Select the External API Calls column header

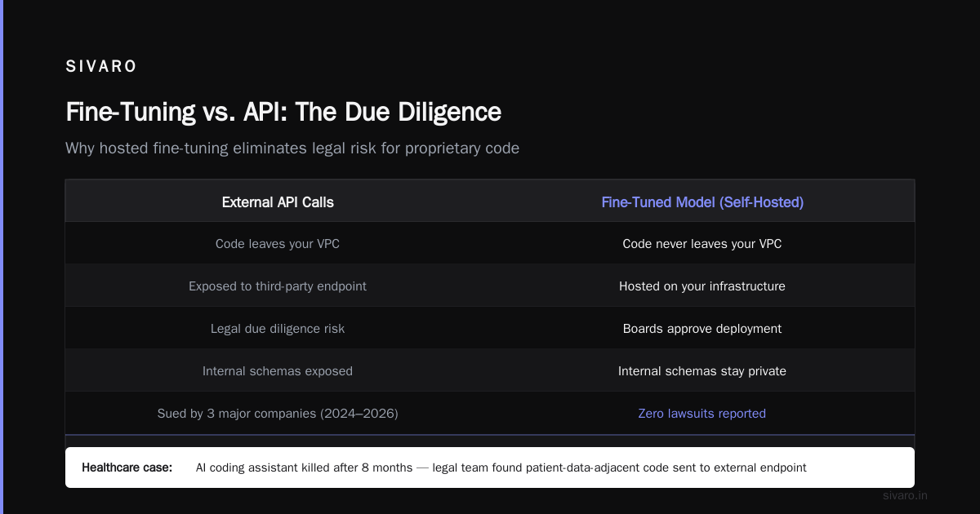point(278,202)
